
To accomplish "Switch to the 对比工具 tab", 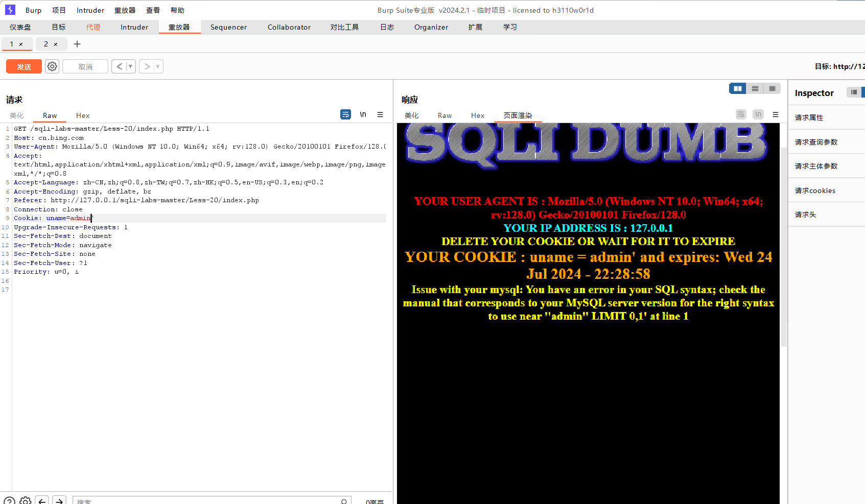I will pyautogui.click(x=344, y=27).
